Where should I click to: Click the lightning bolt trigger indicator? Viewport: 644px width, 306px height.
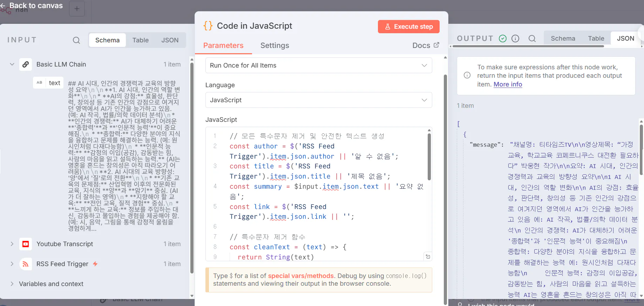95,264
